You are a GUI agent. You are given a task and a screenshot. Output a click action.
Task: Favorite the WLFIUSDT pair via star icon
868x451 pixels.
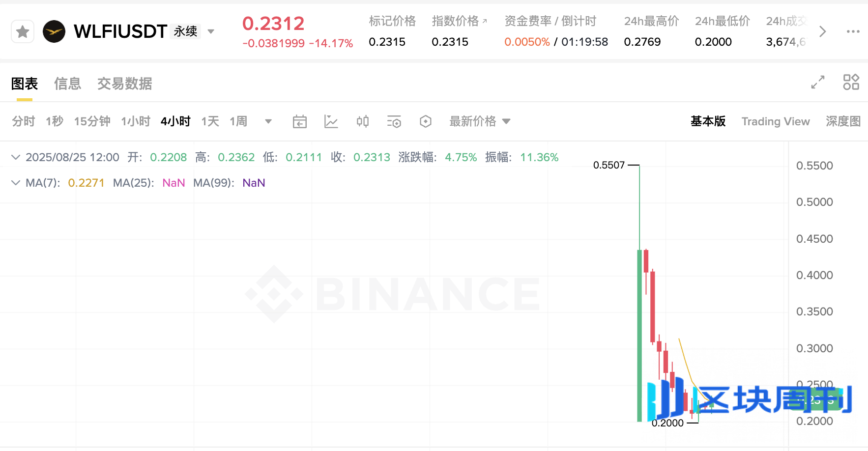pos(23,31)
